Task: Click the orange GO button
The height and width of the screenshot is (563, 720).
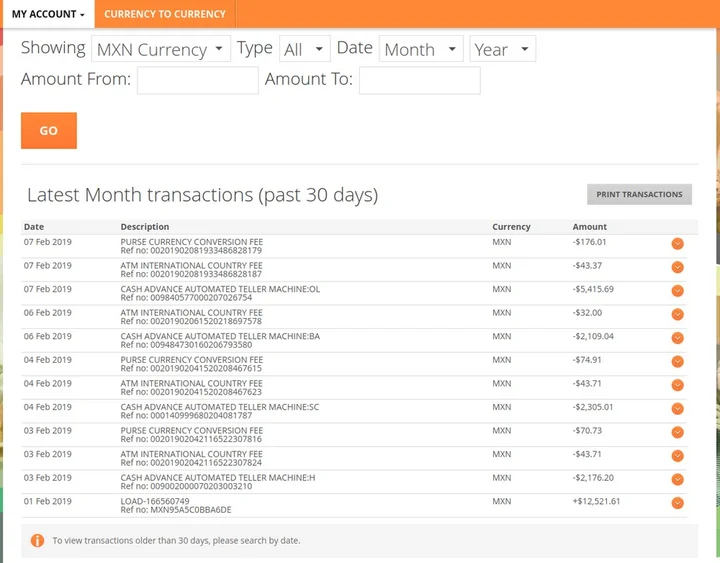Action: (x=48, y=131)
